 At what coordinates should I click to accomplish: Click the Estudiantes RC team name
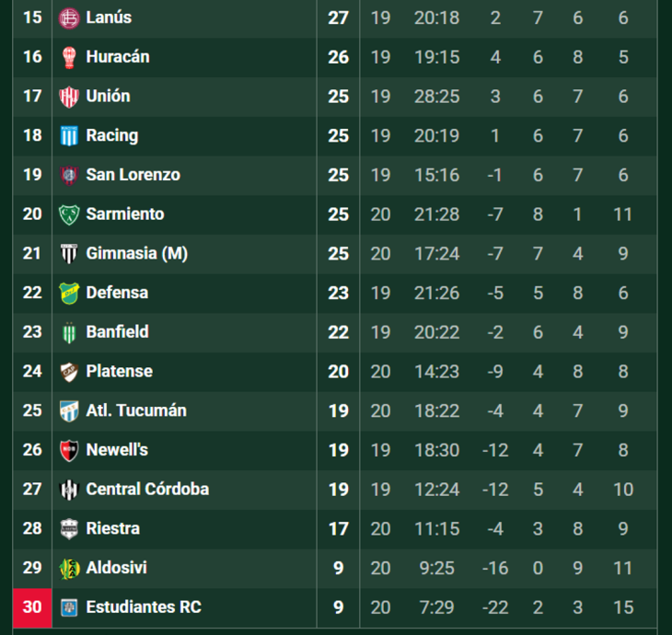tap(144, 607)
